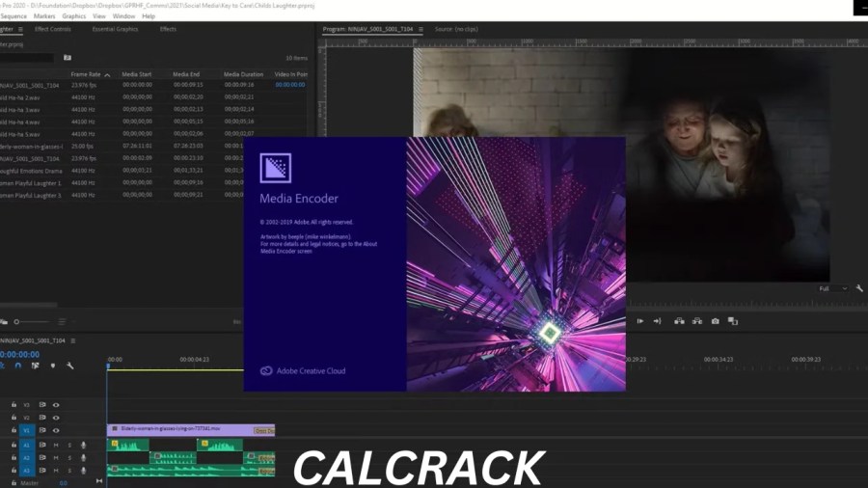868x488 pixels.
Task: Open the Graphics menu
Action: tap(73, 16)
